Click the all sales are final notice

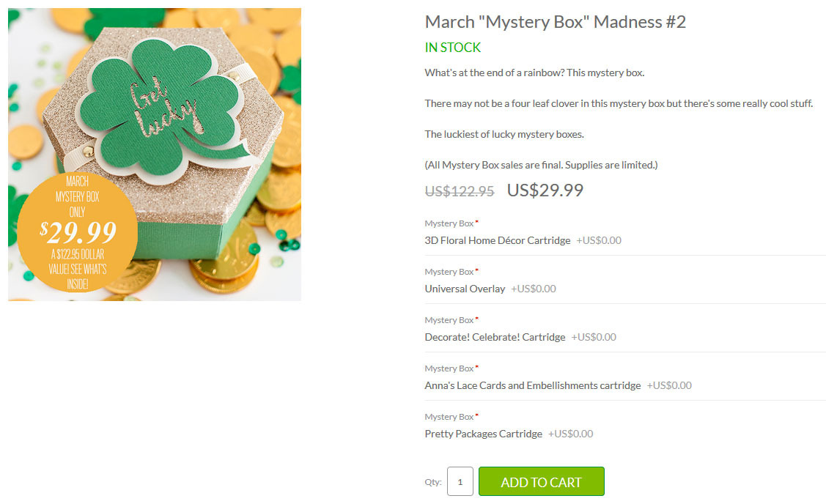[x=541, y=166]
